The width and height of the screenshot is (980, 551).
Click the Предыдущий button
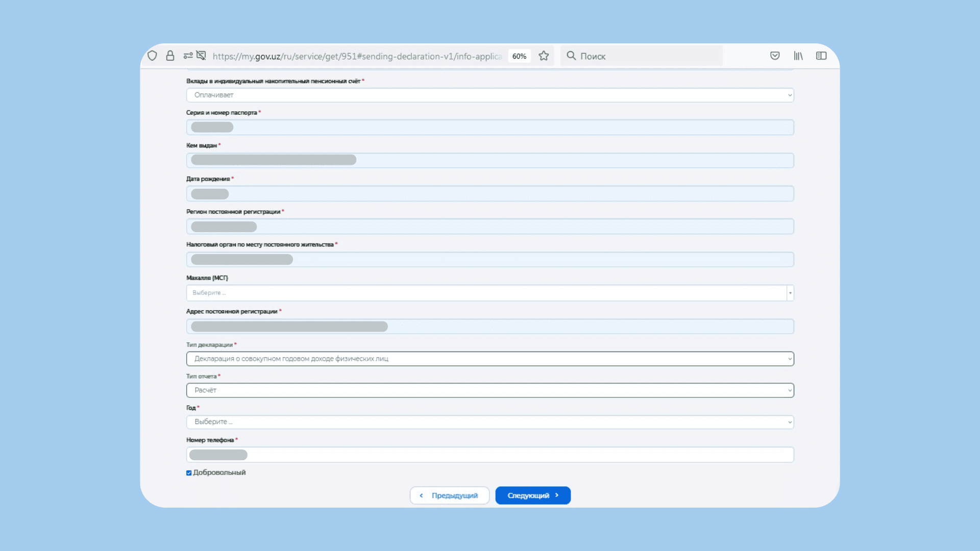449,495
